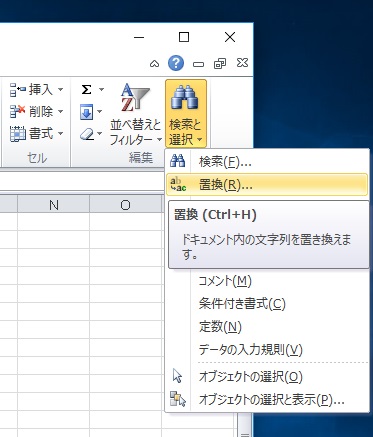373x437 pixels.
Task: Expand the AutoSum dropdown arrow
Action: pos(101,89)
